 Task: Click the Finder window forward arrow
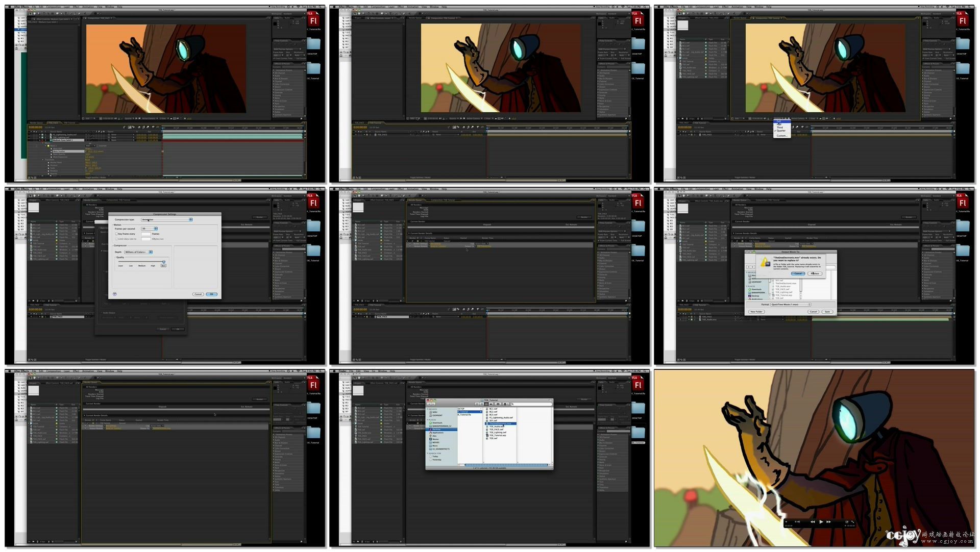tap(433, 404)
